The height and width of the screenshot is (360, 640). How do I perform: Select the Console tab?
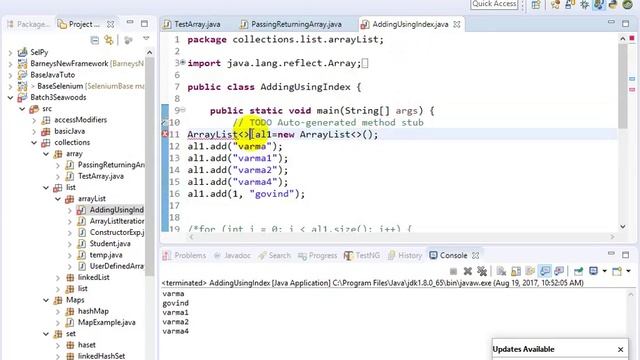pos(448,256)
